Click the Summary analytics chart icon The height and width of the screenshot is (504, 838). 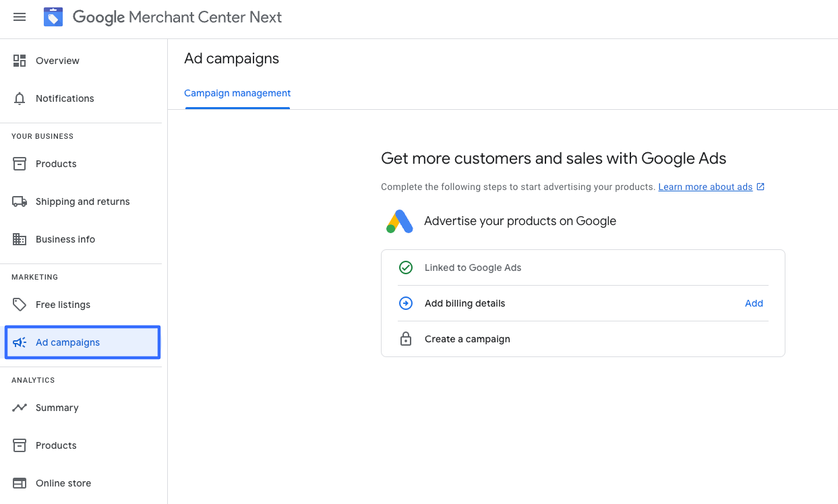pos(20,408)
